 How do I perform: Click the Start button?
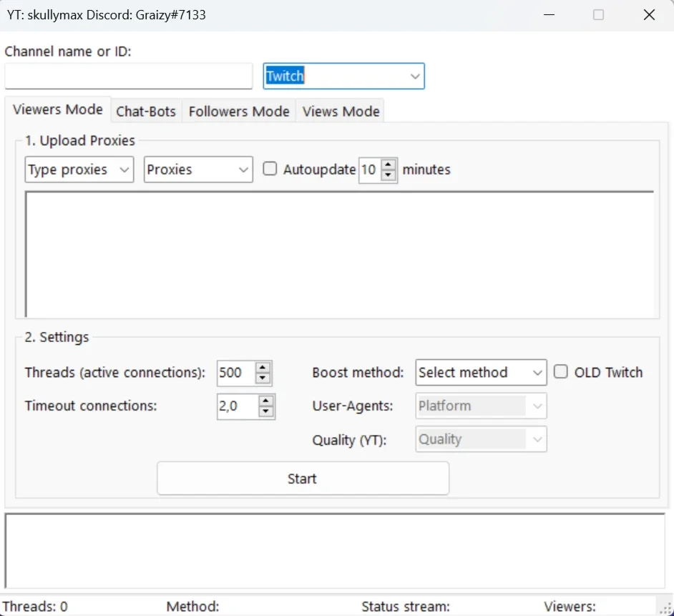(x=303, y=479)
